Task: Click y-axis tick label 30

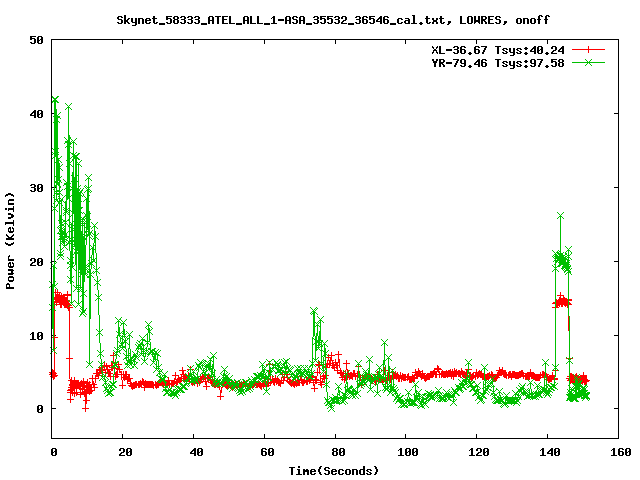Action: 37,188
